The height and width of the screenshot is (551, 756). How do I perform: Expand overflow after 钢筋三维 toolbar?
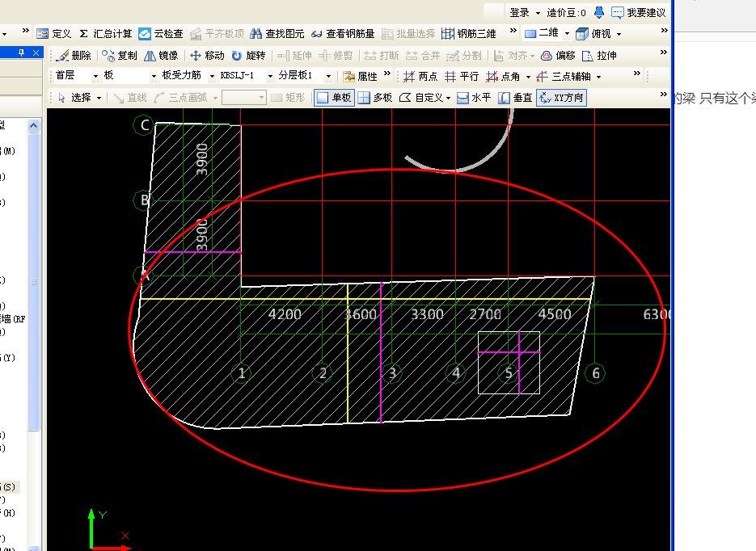coord(513,31)
